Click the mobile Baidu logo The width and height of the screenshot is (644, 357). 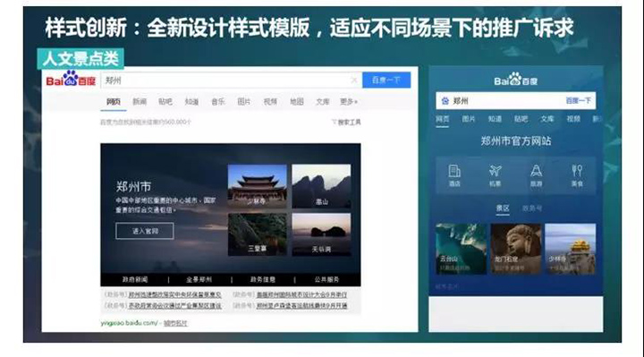pos(516,80)
